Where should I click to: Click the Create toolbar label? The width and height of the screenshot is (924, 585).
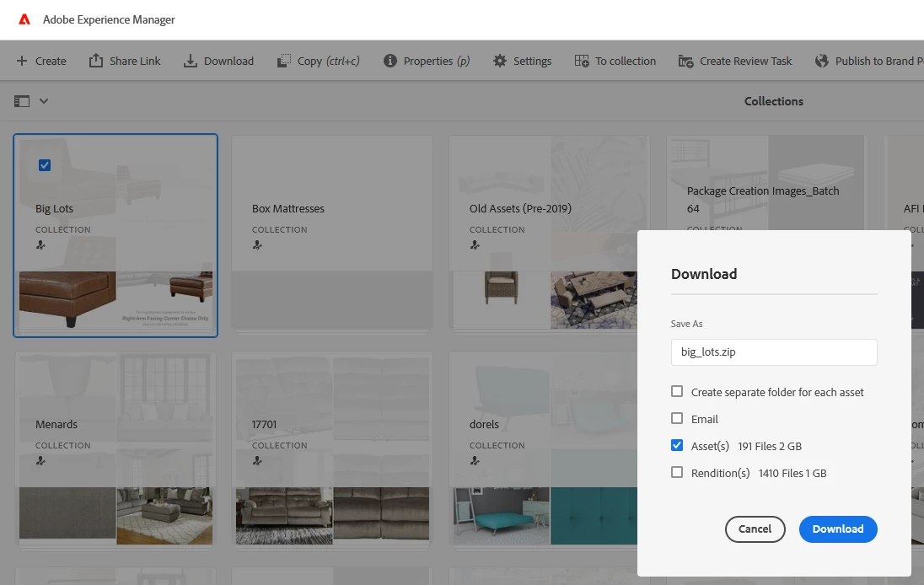(51, 62)
